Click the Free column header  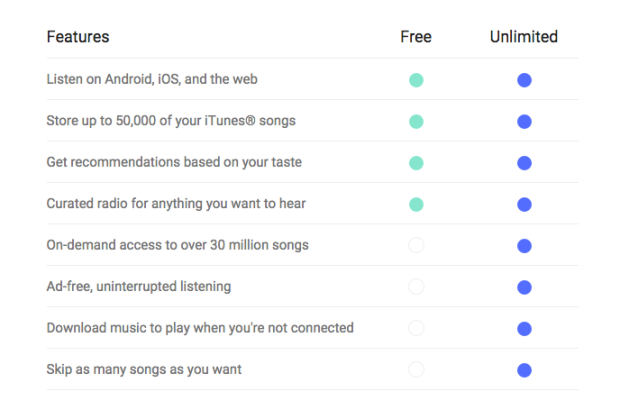(416, 37)
